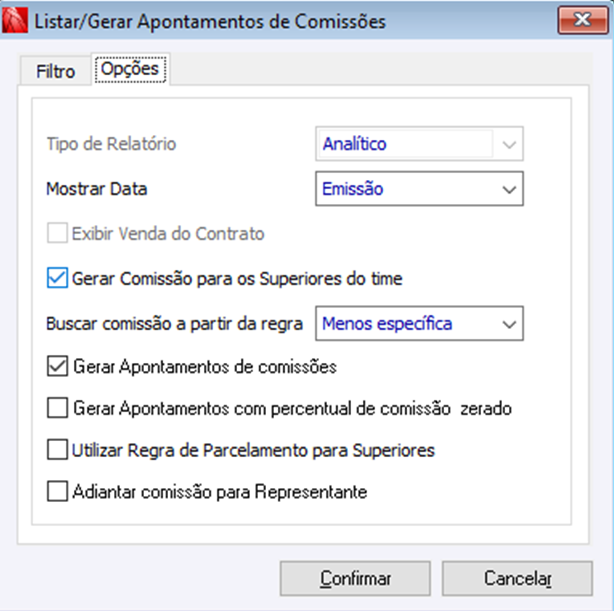The image size is (614, 611).
Task: Click the Emissão value field
Action: (x=405, y=188)
